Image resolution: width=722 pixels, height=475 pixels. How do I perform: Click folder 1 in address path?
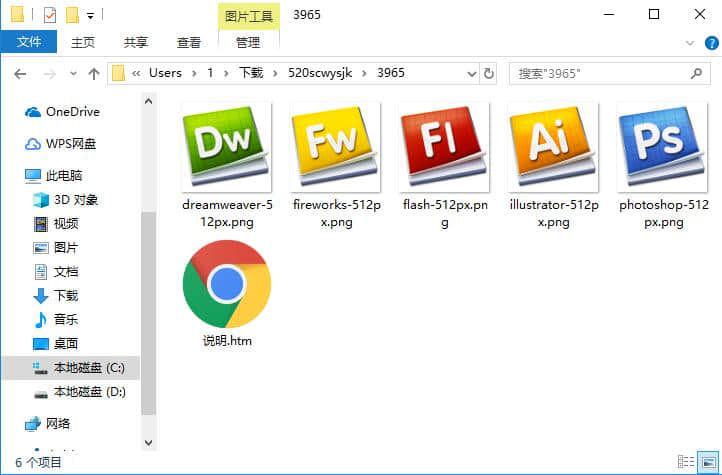(x=210, y=73)
